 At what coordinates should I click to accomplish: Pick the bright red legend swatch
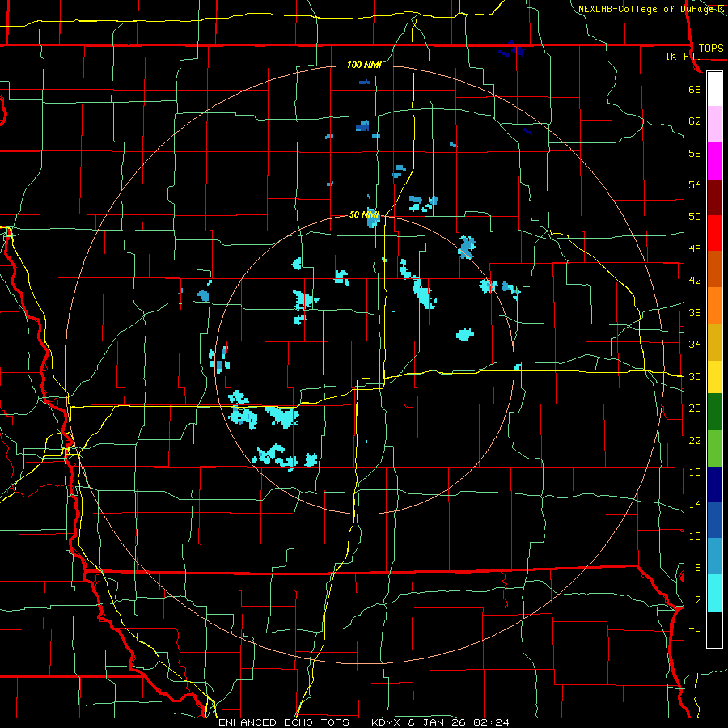pyautogui.click(x=714, y=233)
